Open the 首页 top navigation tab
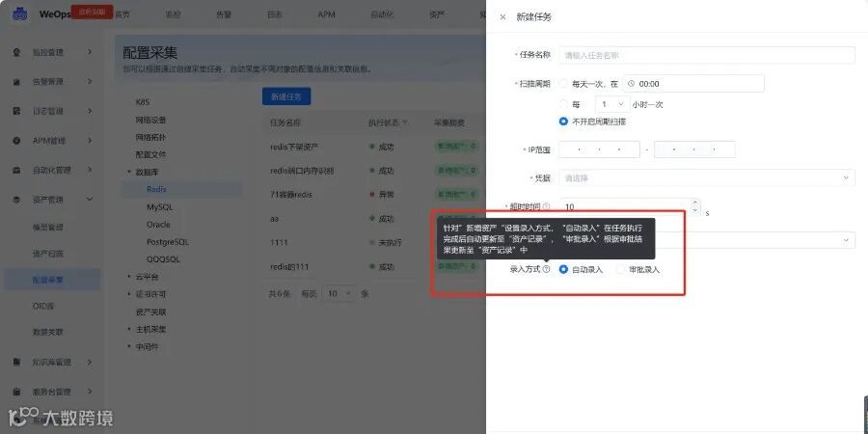Viewport: 868px width, 434px height. 122,14
